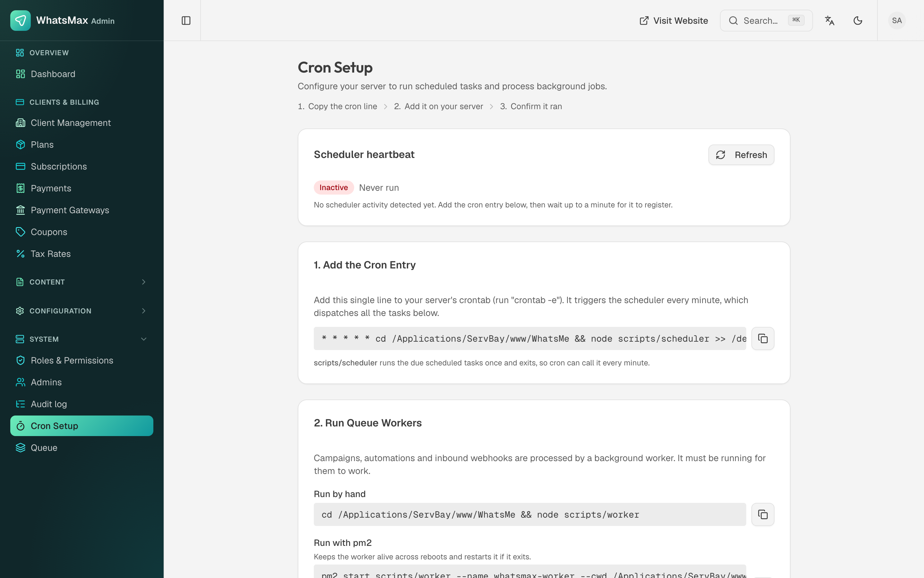Click the Content section document icon

pos(20,282)
